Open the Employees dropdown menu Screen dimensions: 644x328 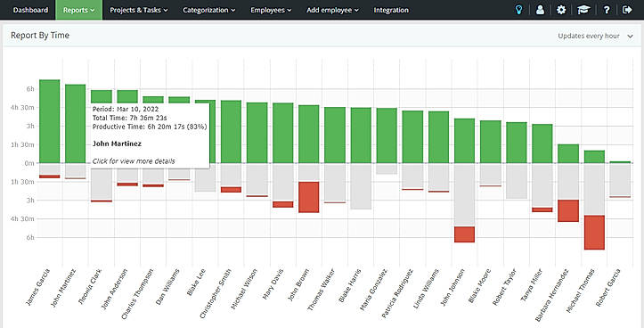(x=271, y=10)
